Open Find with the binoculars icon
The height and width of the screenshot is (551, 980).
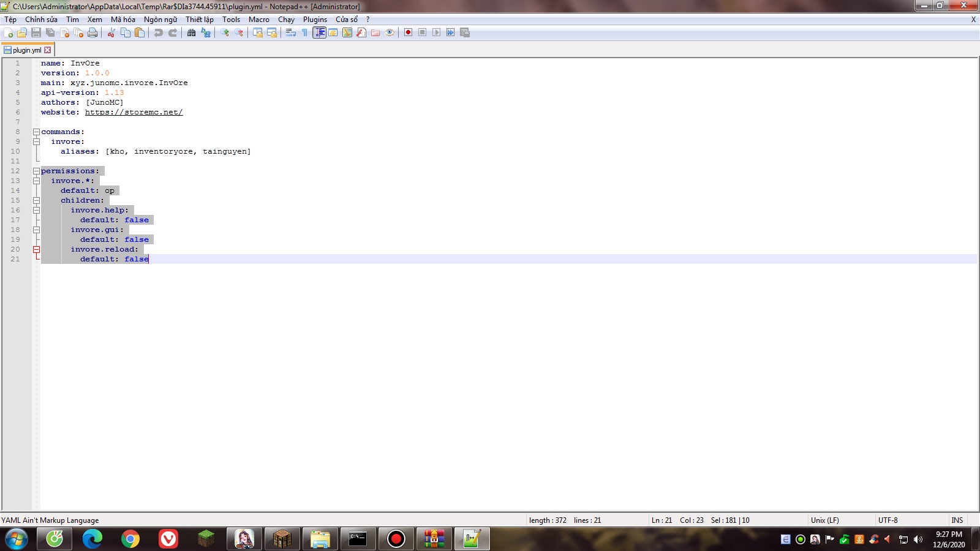pos(192,32)
